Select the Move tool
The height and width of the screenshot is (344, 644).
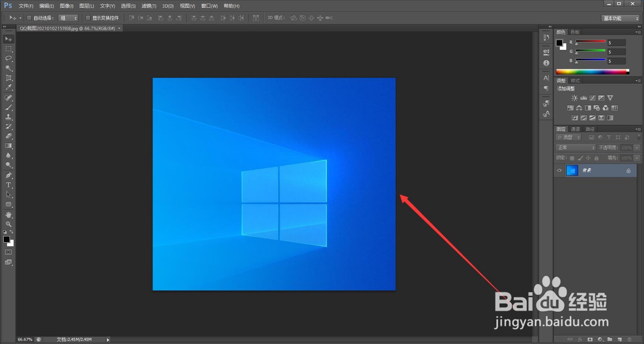click(8, 39)
